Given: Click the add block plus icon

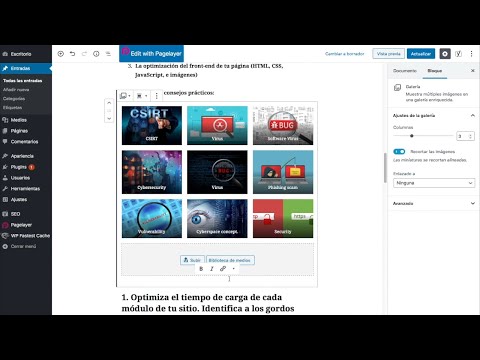Looking at the screenshot, I should 61,54.
